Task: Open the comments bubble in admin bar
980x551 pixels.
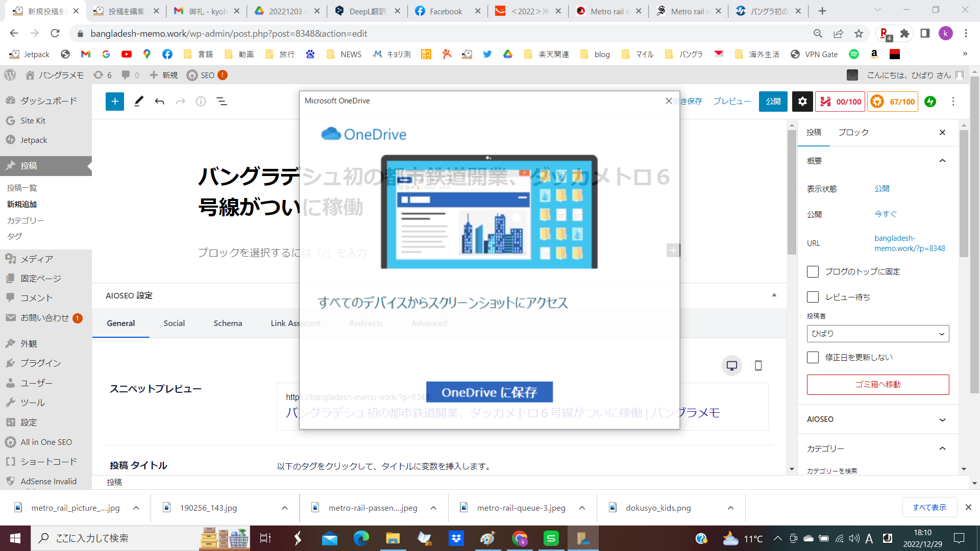Action: (x=130, y=75)
